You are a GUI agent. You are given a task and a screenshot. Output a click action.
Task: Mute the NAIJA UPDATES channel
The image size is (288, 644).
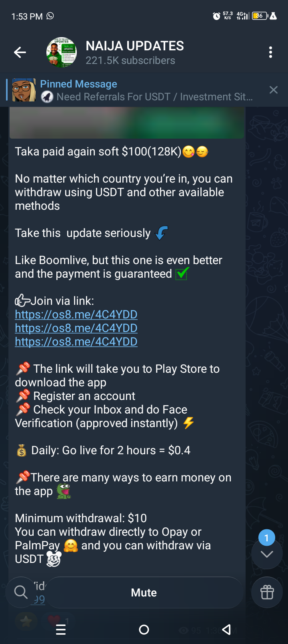(144, 592)
